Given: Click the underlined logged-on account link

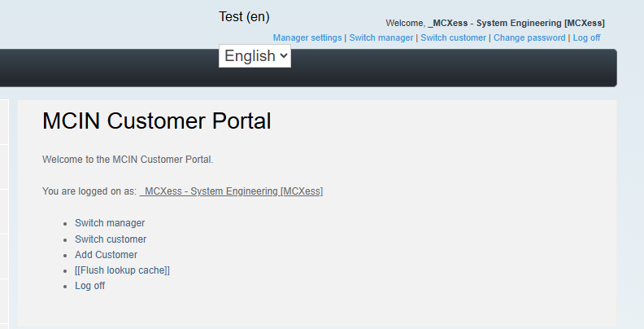Looking at the screenshot, I should 231,191.
